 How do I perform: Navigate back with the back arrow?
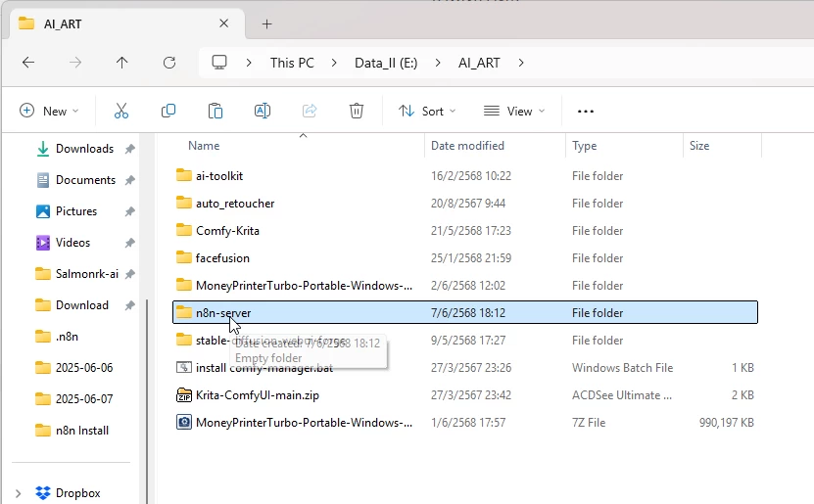pyautogui.click(x=28, y=63)
